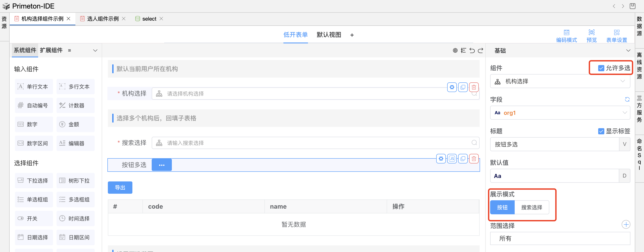Screen dimensions: 644x252
Task: Collapse the 基础 properties section
Action: [628, 50]
